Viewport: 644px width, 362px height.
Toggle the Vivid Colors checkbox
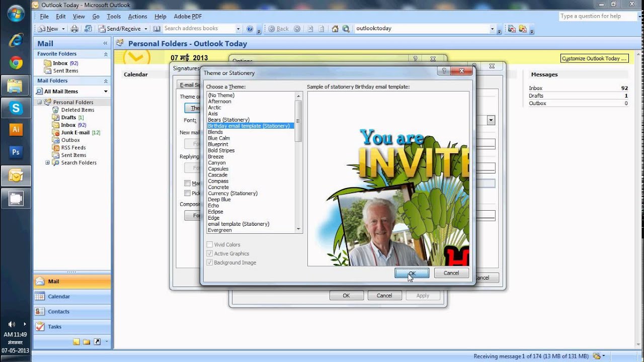pyautogui.click(x=210, y=245)
